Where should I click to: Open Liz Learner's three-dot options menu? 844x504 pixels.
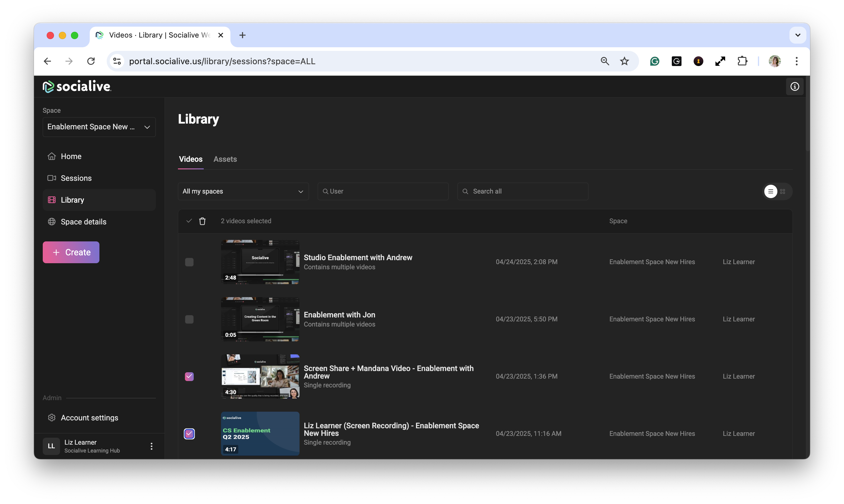[x=152, y=446]
